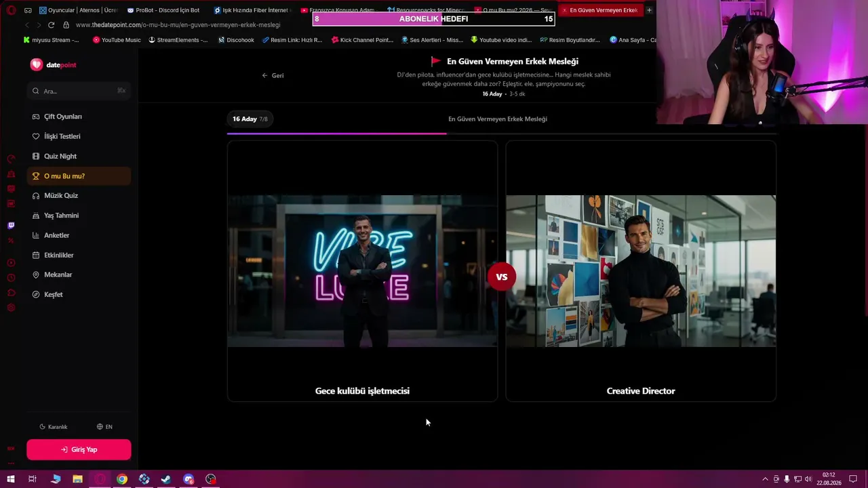The image size is (868, 488).
Task: Click the Giriş Yap login button
Action: click(79, 449)
